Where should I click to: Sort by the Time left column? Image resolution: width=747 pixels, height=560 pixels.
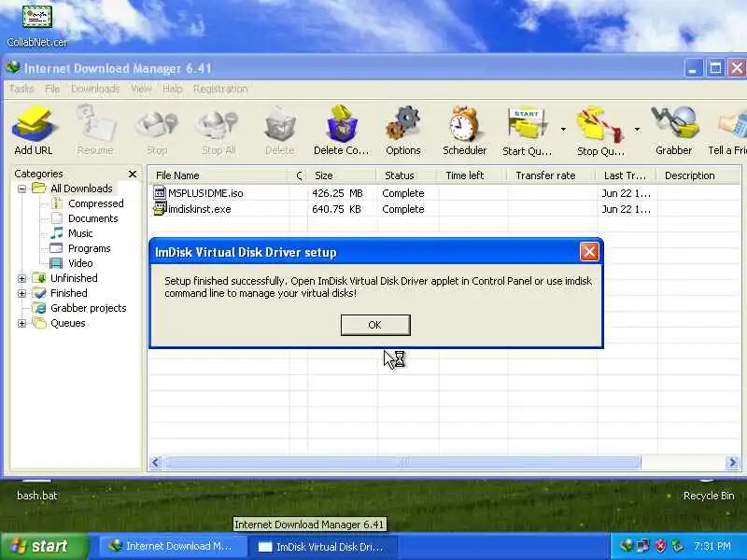[472, 175]
